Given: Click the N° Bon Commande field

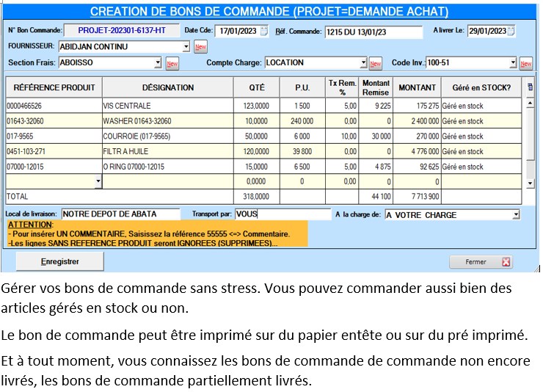Looking at the screenshot, I should coord(122,31).
